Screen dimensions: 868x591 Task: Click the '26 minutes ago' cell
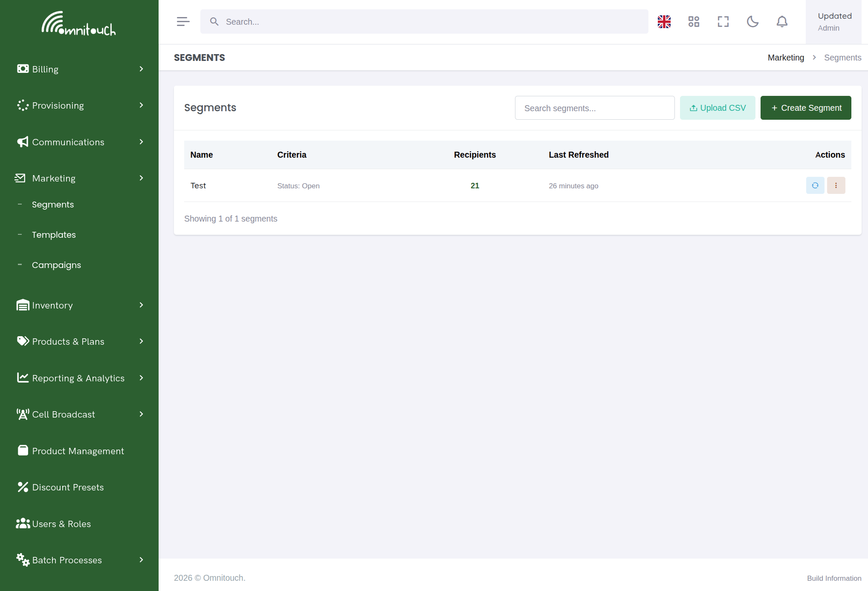(x=573, y=186)
